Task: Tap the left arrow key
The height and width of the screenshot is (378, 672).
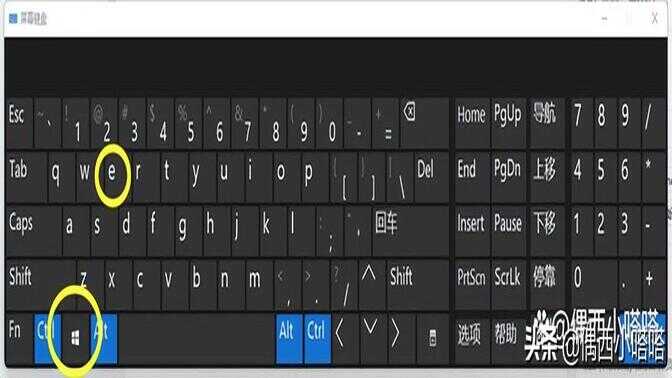Action: [x=340, y=334]
